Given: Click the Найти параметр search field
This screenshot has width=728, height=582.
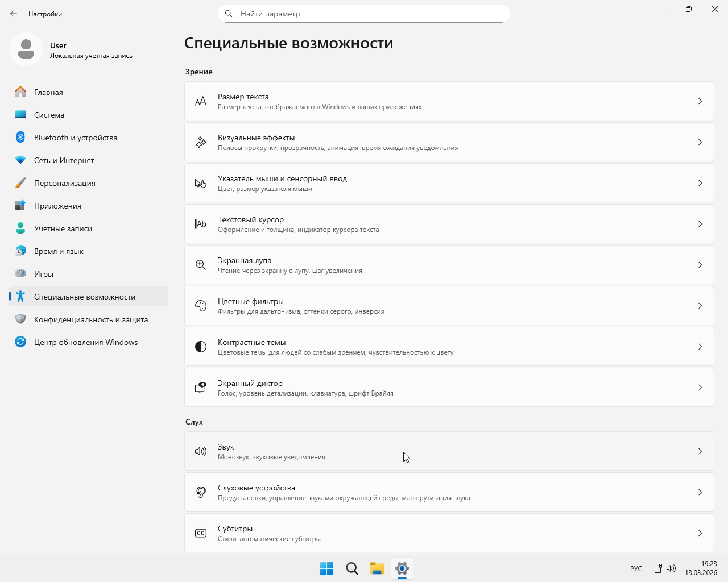Looking at the screenshot, I should 364,14.
